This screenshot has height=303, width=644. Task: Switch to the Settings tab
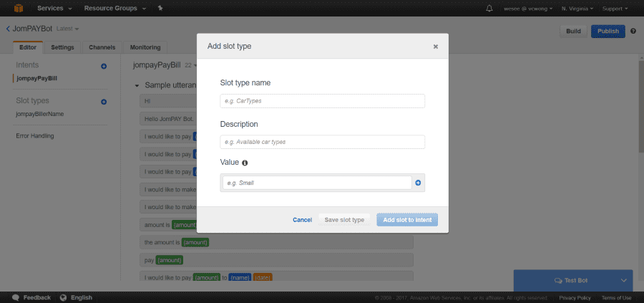click(62, 47)
